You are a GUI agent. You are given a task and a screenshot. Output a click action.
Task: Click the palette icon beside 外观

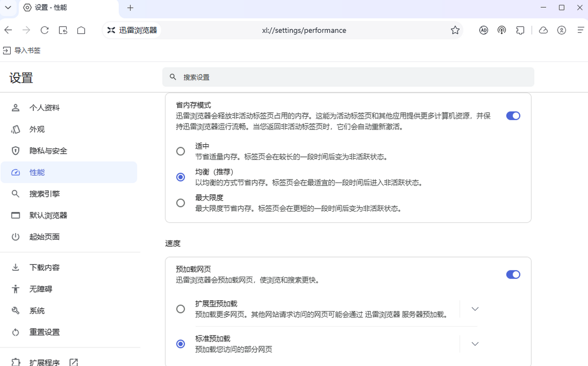(16, 130)
